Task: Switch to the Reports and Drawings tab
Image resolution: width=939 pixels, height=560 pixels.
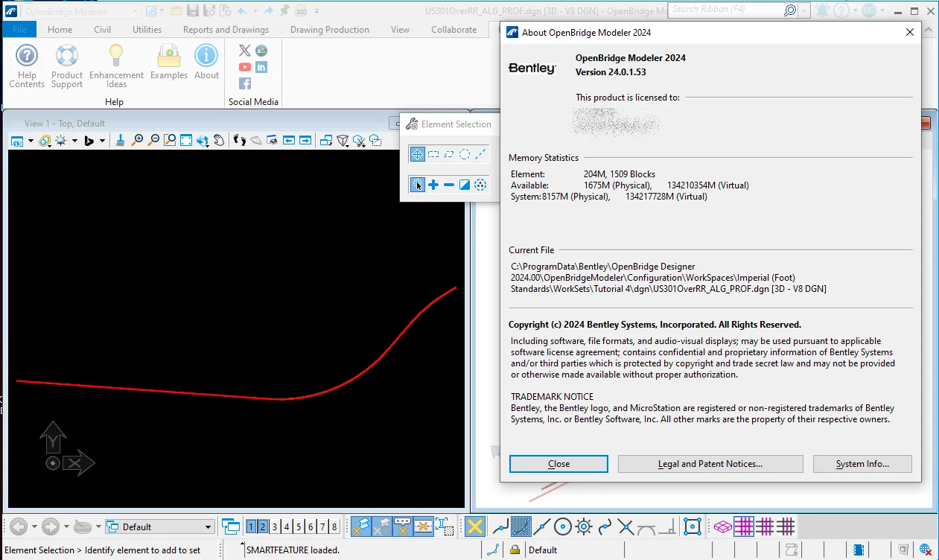Action: 226,30
